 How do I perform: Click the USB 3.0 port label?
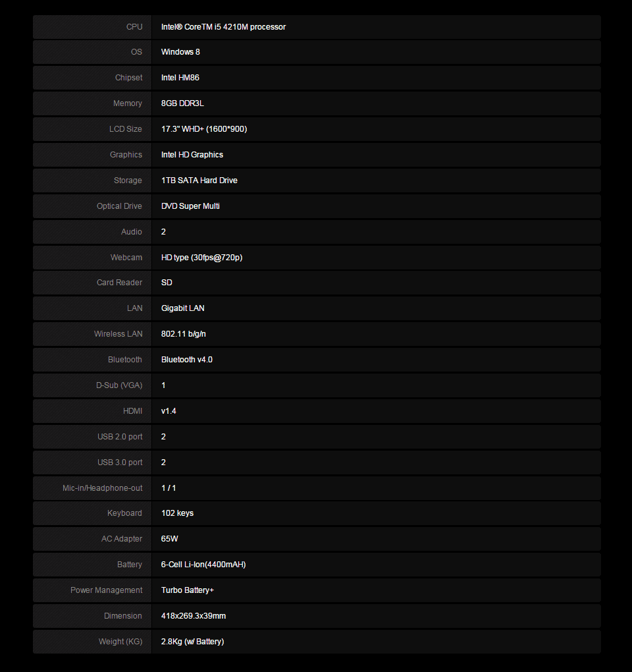119,462
